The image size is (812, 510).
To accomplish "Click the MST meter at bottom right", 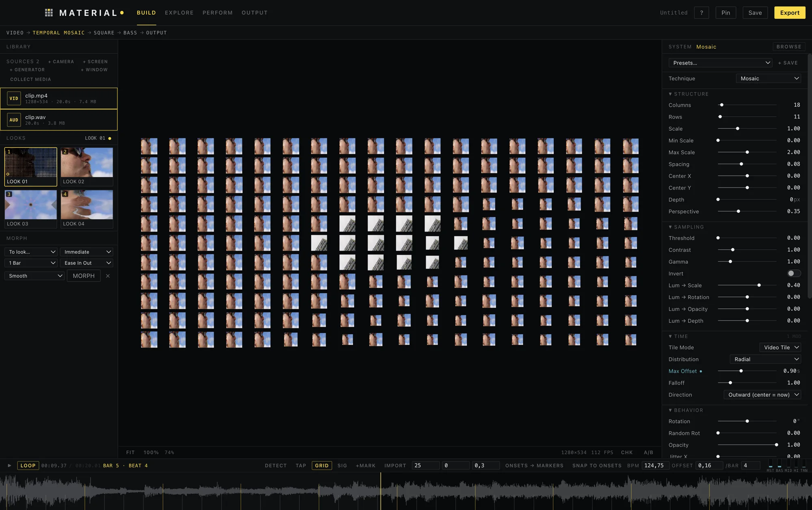I will coord(770,465).
